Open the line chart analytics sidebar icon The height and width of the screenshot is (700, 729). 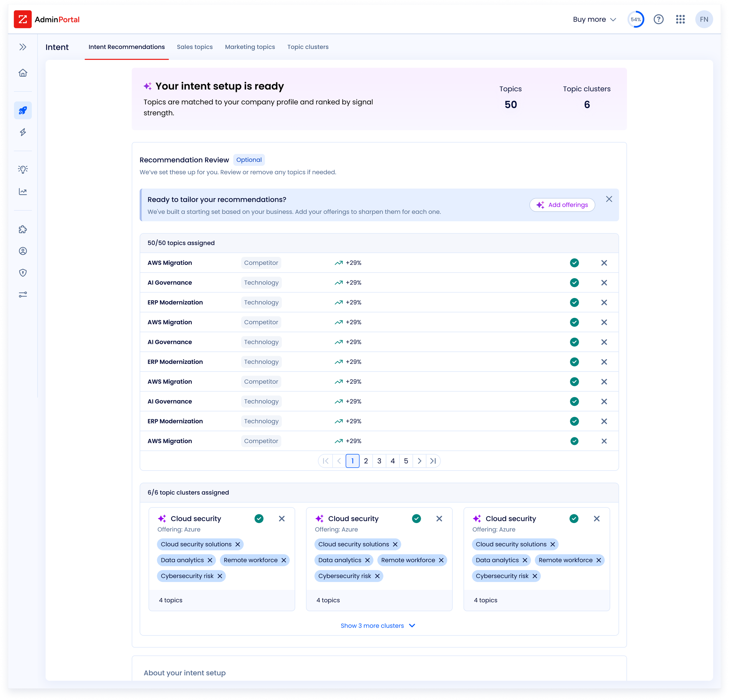(23, 192)
